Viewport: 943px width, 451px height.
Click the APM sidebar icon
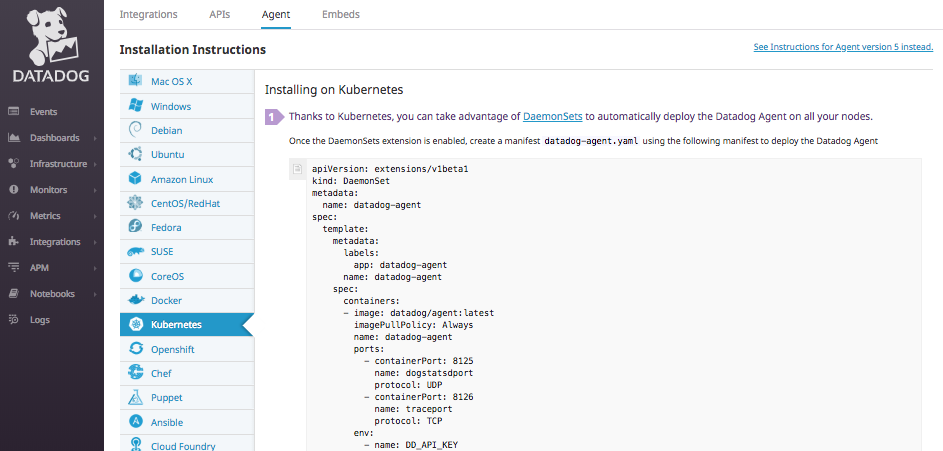pyautogui.click(x=13, y=268)
